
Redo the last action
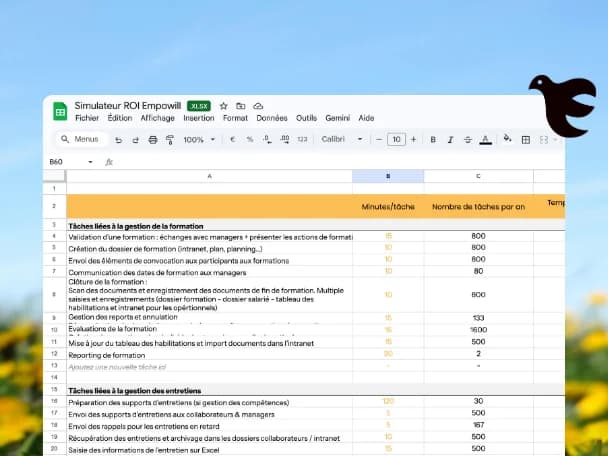[x=135, y=140]
